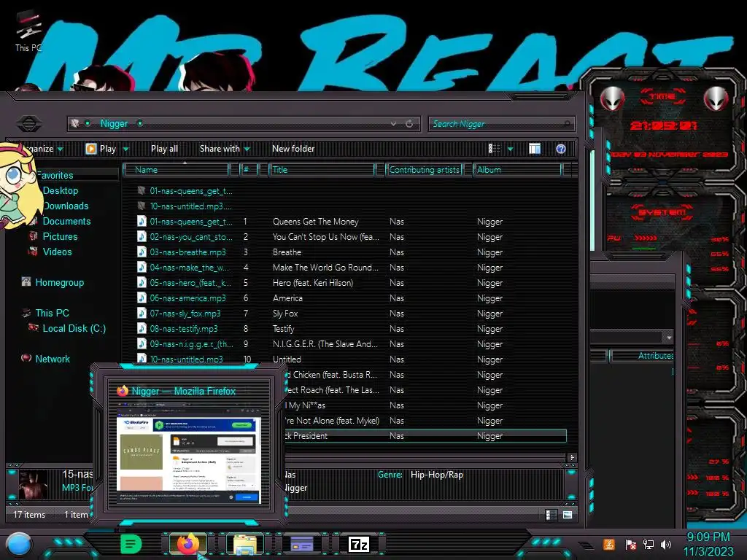Sort by Contributing artists column header

tap(424, 169)
